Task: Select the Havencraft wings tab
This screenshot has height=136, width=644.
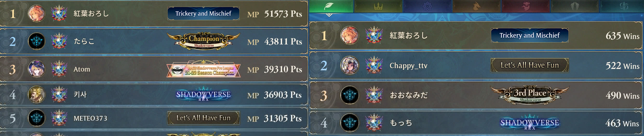Action: [x=575, y=6]
